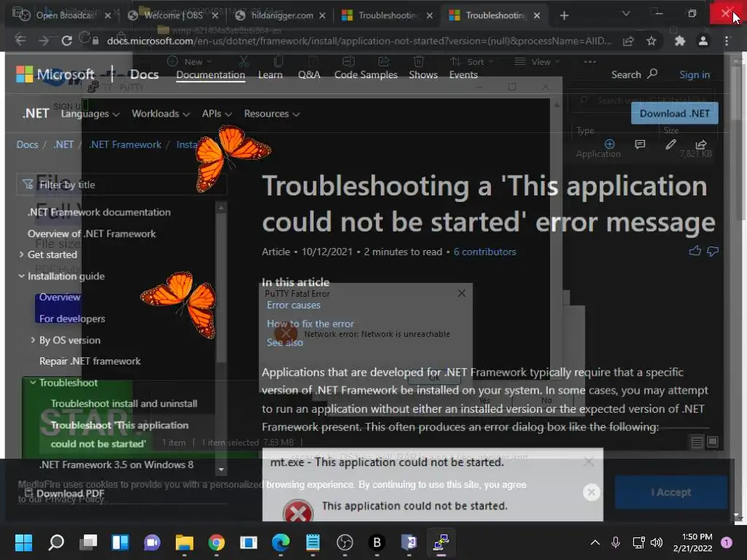Click the Download .NET button

point(675,113)
